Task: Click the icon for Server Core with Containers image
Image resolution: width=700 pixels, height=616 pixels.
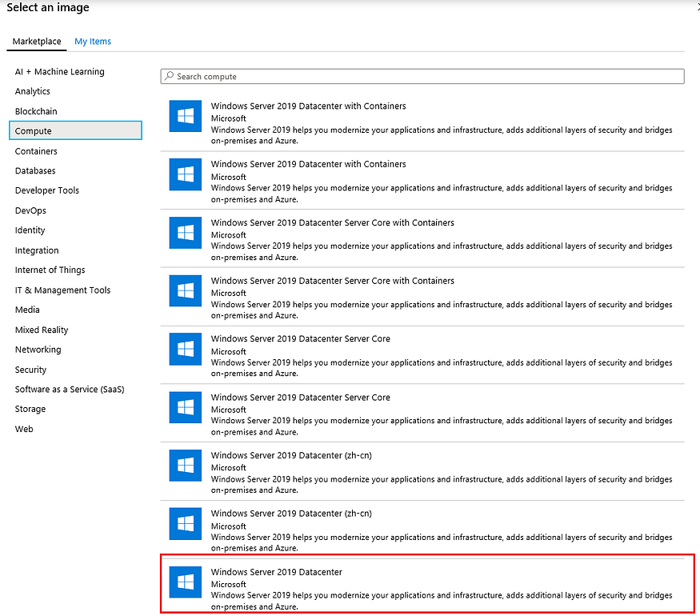Action: coord(185,233)
